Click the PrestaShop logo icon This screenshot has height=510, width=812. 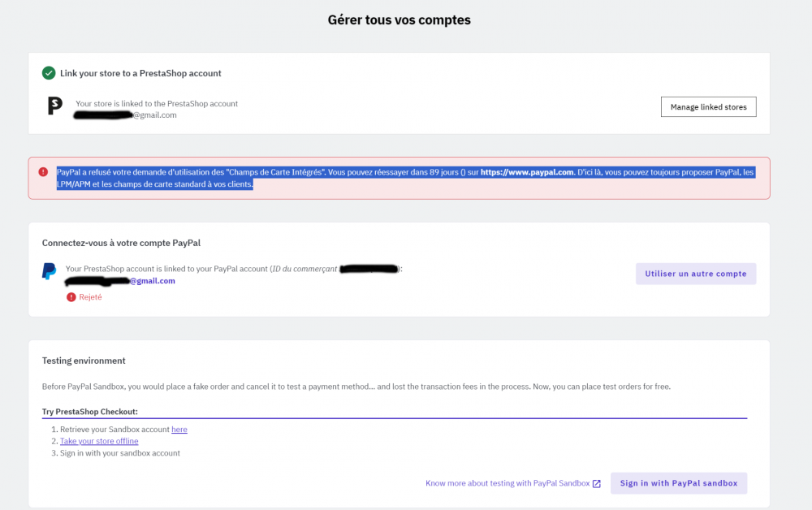tap(55, 106)
